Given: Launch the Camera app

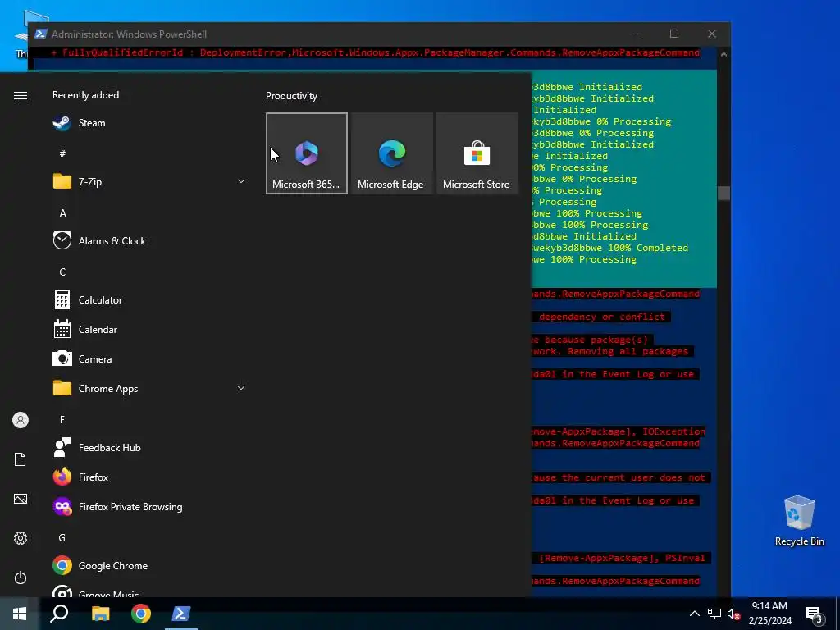Looking at the screenshot, I should click(x=149, y=359).
